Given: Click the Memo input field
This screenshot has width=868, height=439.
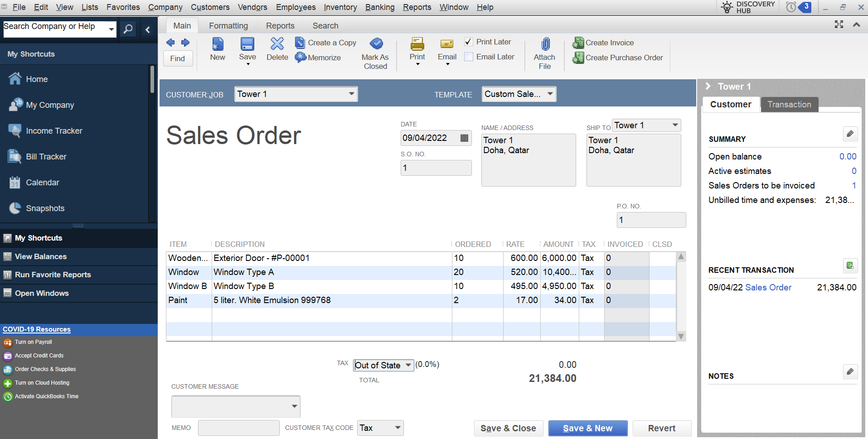Looking at the screenshot, I should click(x=238, y=428).
